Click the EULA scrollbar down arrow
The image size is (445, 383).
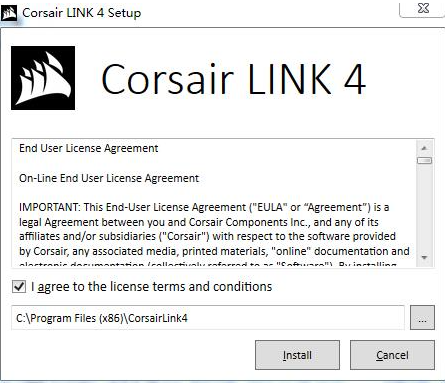pos(424,257)
